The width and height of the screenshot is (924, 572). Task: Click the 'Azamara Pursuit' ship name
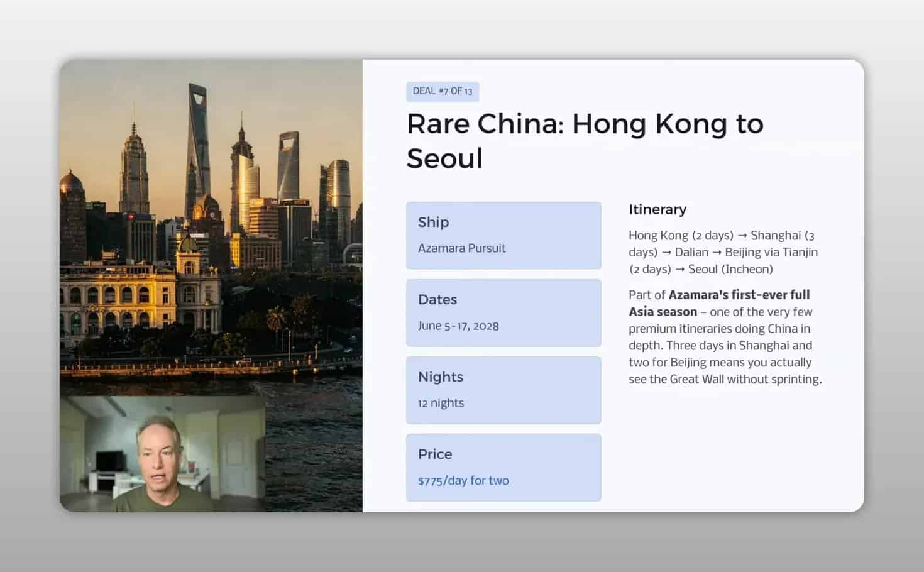click(x=461, y=248)
